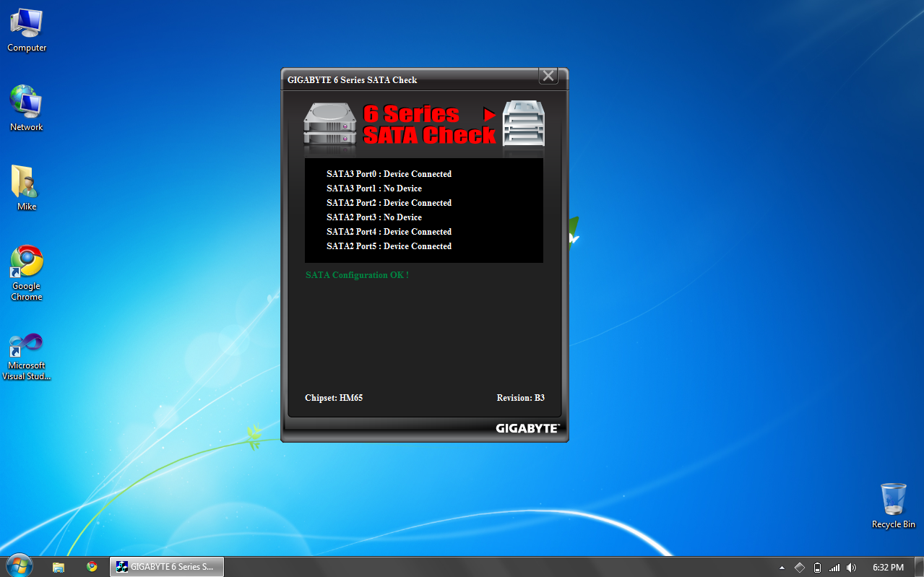
Task: Open the network signal tray icon
Action: pos(834,568)
